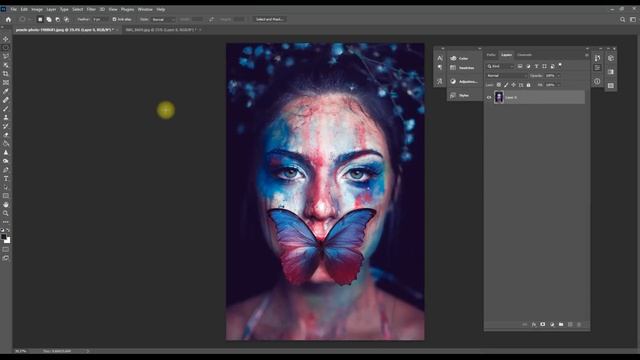This screenshot has width=640, height=360.
Task: Open the Image menu
Action: [x=37, y=9]
